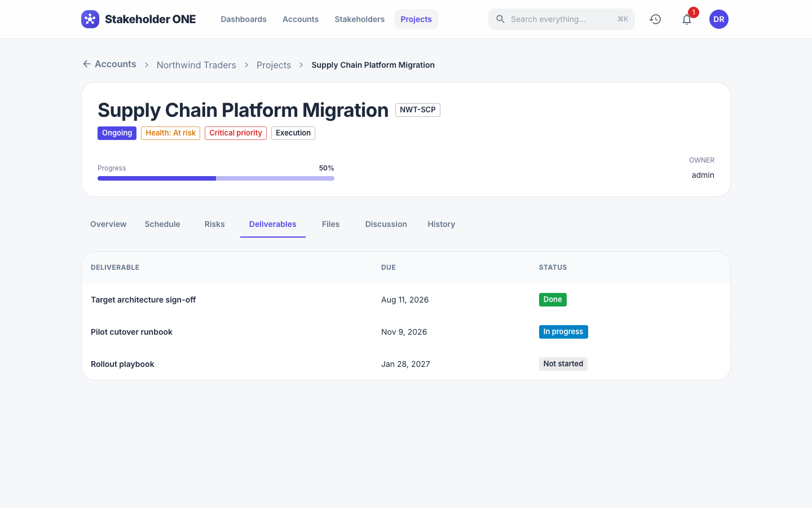Click the Nov 9, 2026 due date
This screenshot has height=508, width=812.
tap(404, 332)
